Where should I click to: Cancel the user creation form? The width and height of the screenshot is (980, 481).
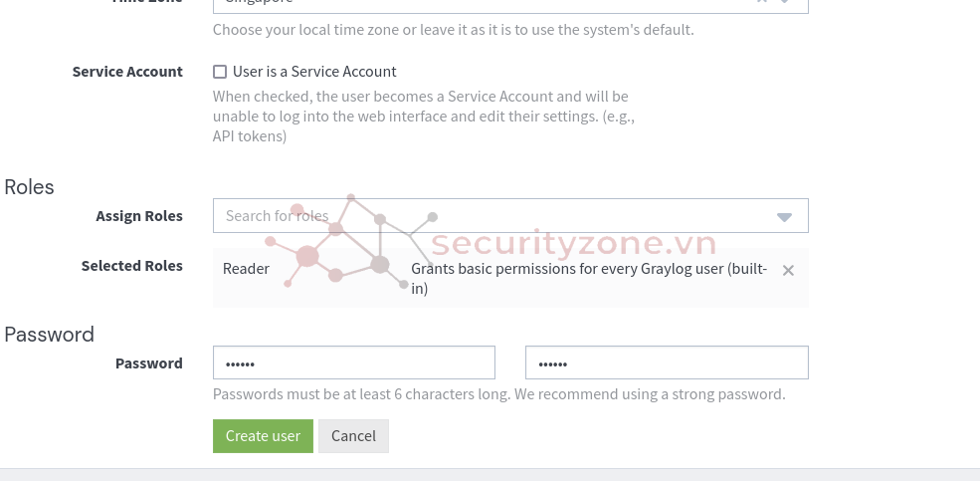pos(354,436)
